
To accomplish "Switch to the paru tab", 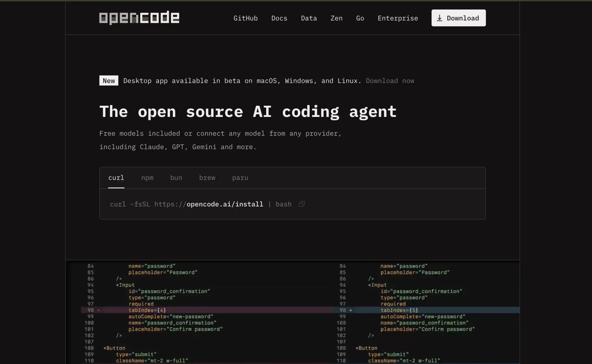I will (x=240, y=178).
